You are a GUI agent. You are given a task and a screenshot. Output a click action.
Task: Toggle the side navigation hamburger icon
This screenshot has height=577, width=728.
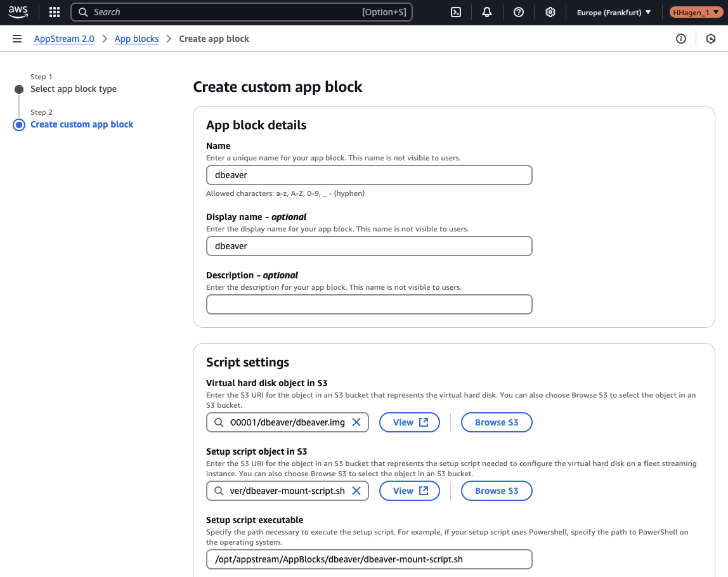pos(17,38)
